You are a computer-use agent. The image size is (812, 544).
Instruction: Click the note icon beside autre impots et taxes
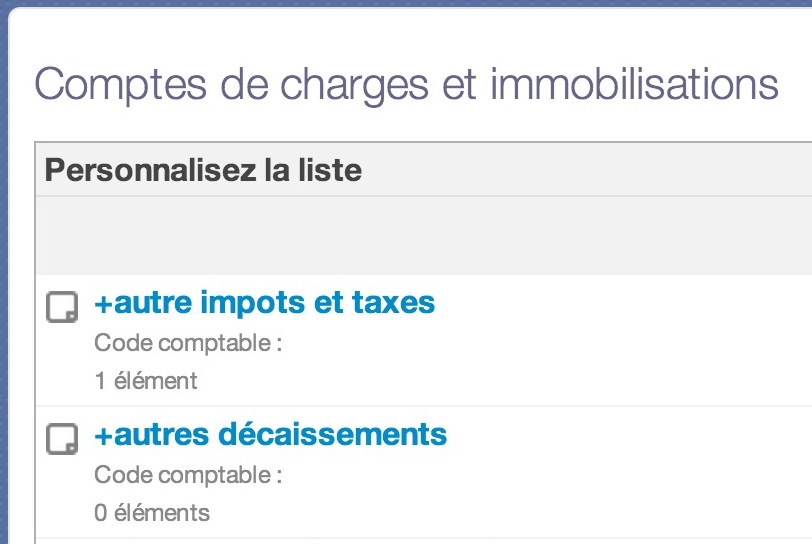(x=62, y=307)
